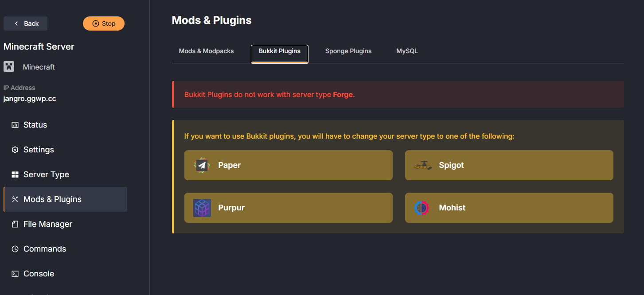The image size is (644, 295).
Task: Select Status in the sidebar
Action: [x=35, y=124]
